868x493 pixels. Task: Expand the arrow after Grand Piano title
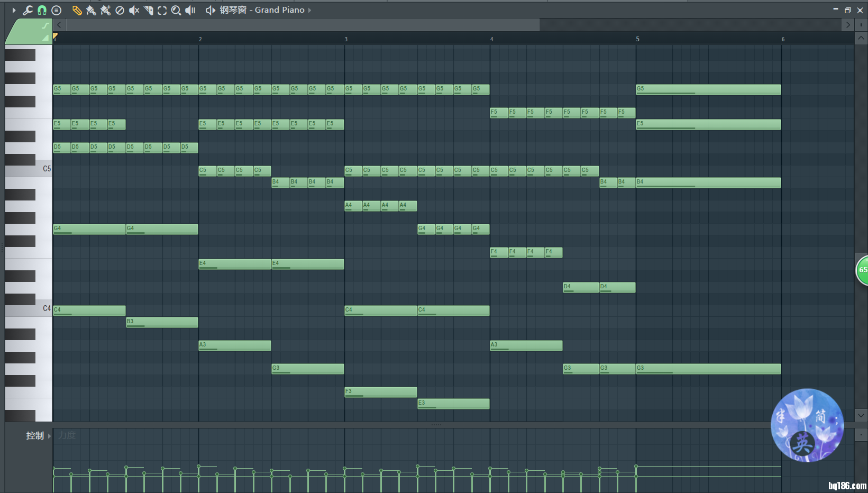point(309,10)
